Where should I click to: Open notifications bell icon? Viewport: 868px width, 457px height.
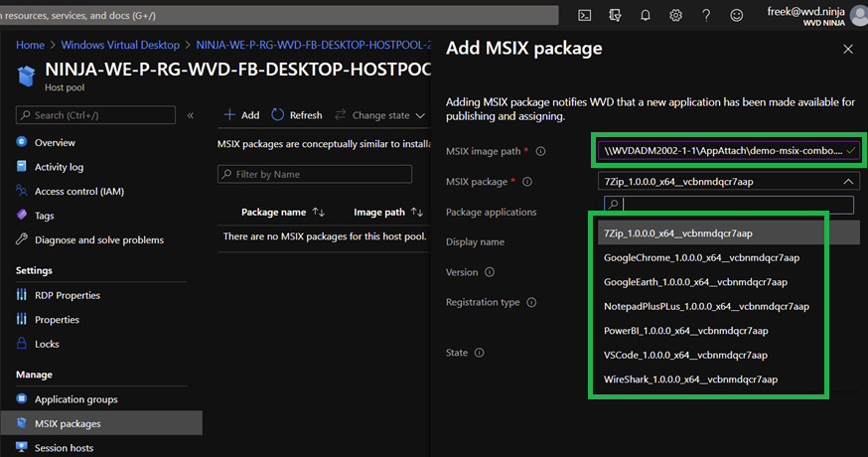(646, 16)
